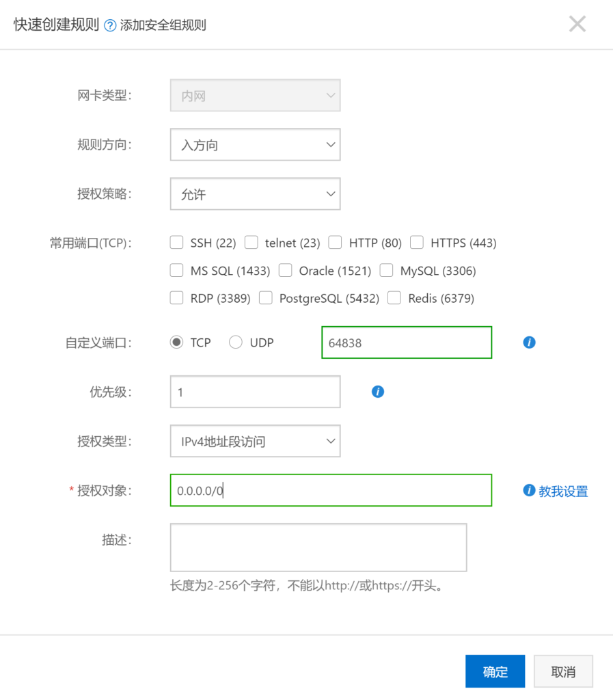Click the help question mark icon beside the title
The image size is (613, 700).
pyautogui.click(x=110, y=25)
